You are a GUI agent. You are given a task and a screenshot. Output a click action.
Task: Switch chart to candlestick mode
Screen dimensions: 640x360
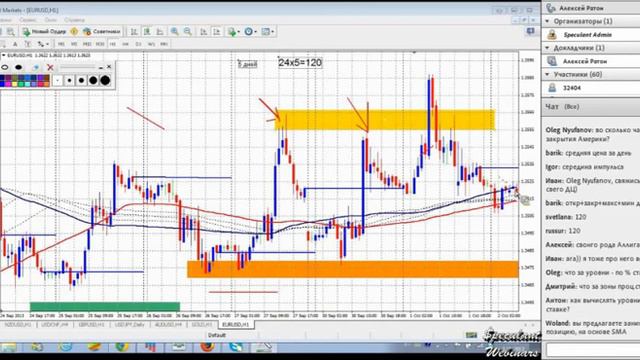(x=147, y=31)
